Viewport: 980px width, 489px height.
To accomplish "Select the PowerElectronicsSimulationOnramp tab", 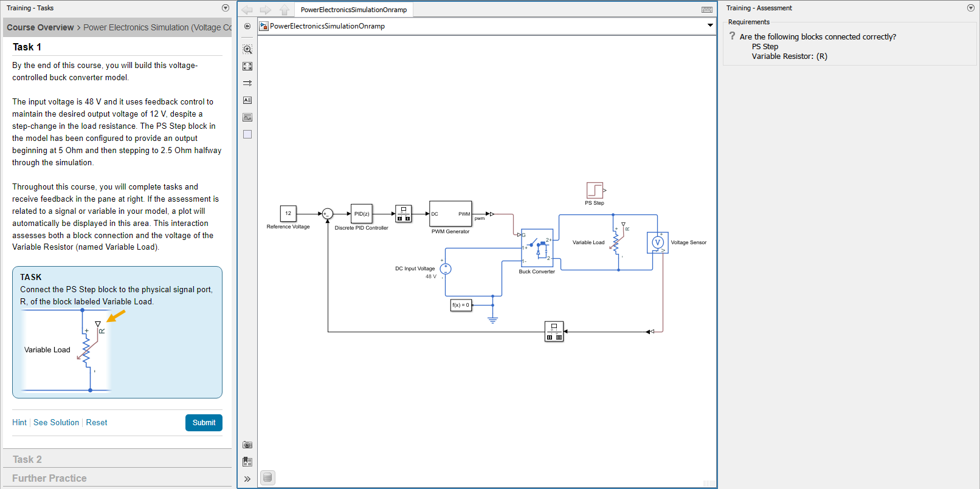I will (x=354, y=10).
